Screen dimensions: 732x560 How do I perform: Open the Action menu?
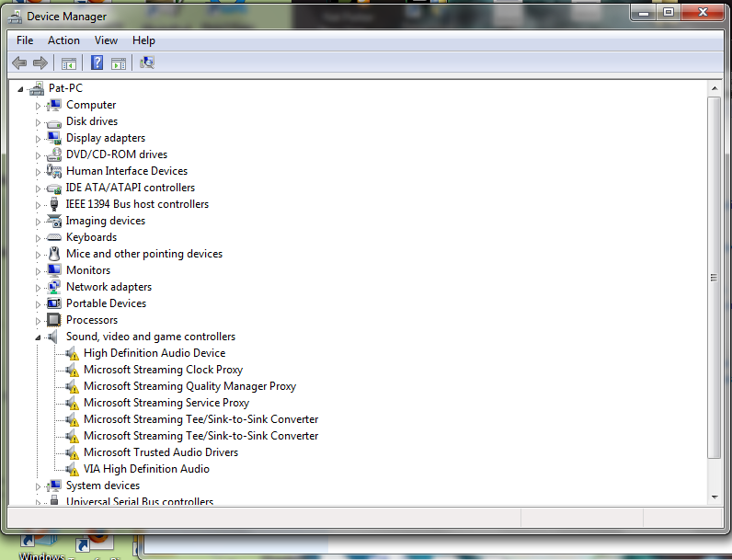[x=63, y=40]
